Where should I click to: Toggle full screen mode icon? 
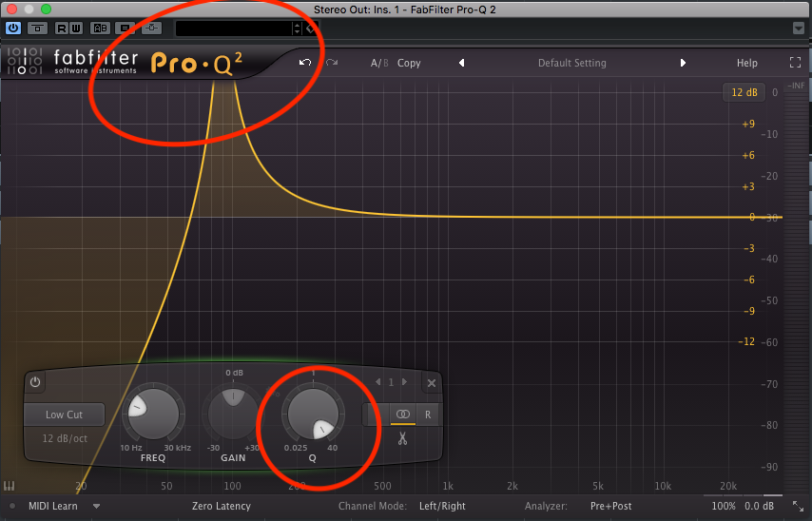coord(796,63)
